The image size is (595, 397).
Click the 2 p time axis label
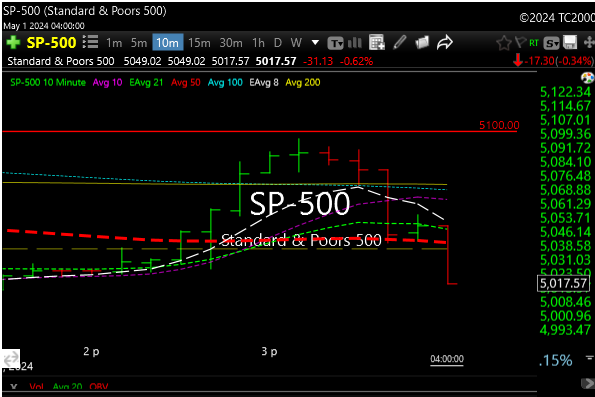[x=91, y=351]
